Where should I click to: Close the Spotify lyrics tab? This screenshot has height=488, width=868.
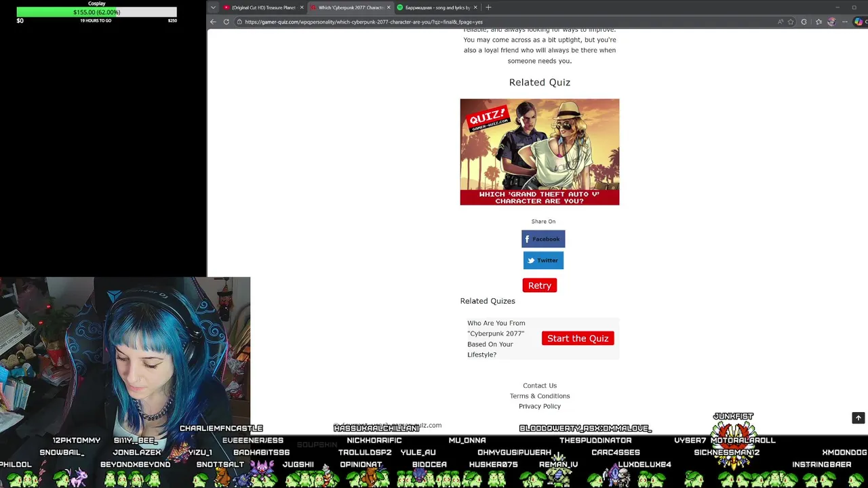475,7
